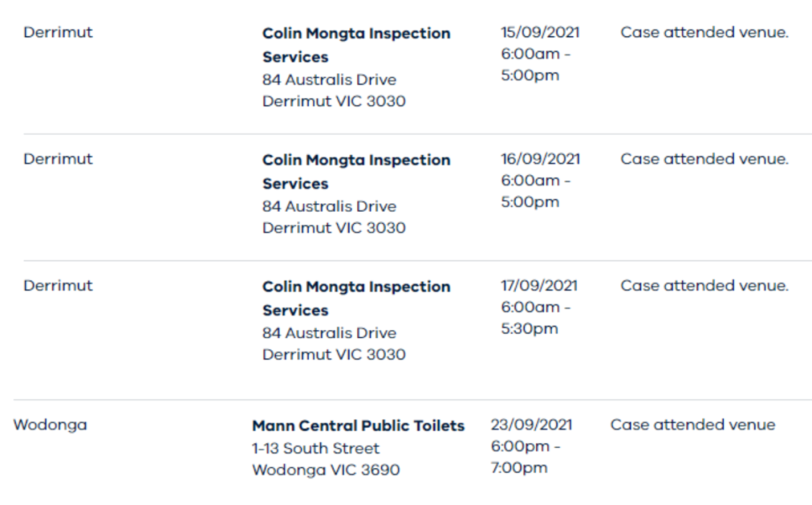
Task: Select the 23/09/2021 date text
Action: pyautogui.click(x=532, y=425)
